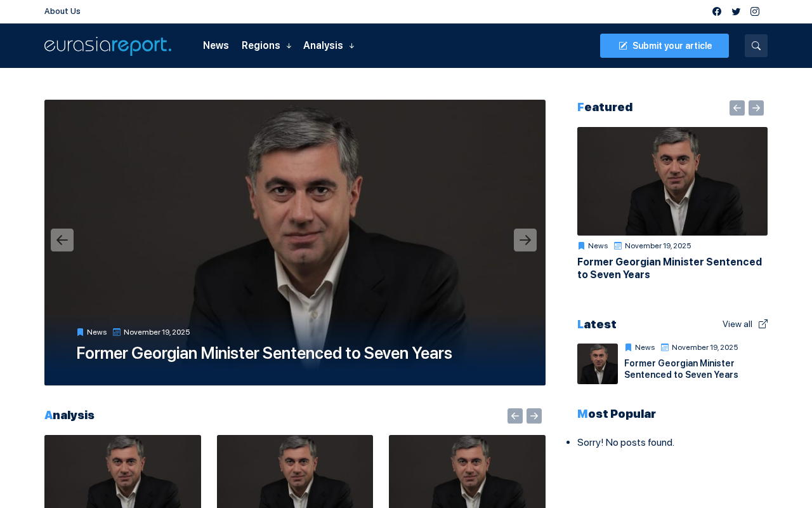Viewport: 812px width, 508px height.
Task: Click the Submit your article button
Action: (664, 46)
